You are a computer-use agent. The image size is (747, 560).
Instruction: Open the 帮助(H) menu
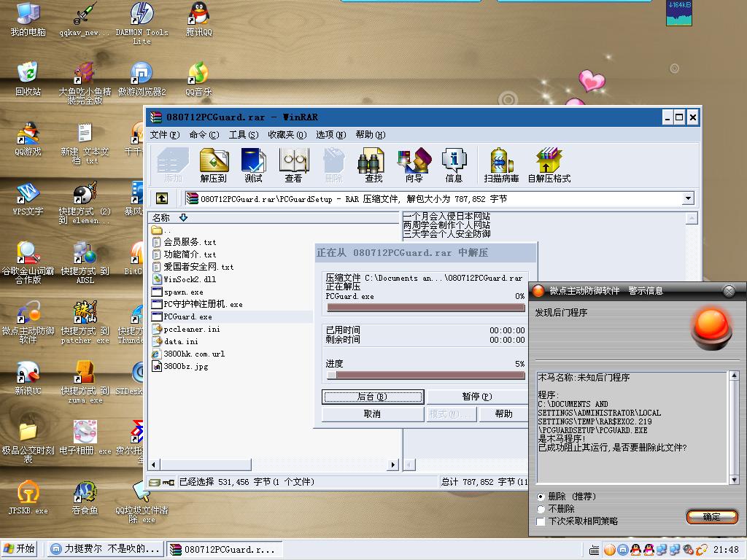tap(371, 135)
